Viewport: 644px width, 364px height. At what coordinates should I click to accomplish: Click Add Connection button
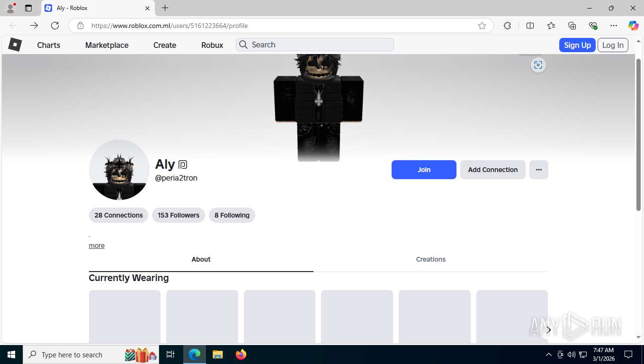(493, 170)
